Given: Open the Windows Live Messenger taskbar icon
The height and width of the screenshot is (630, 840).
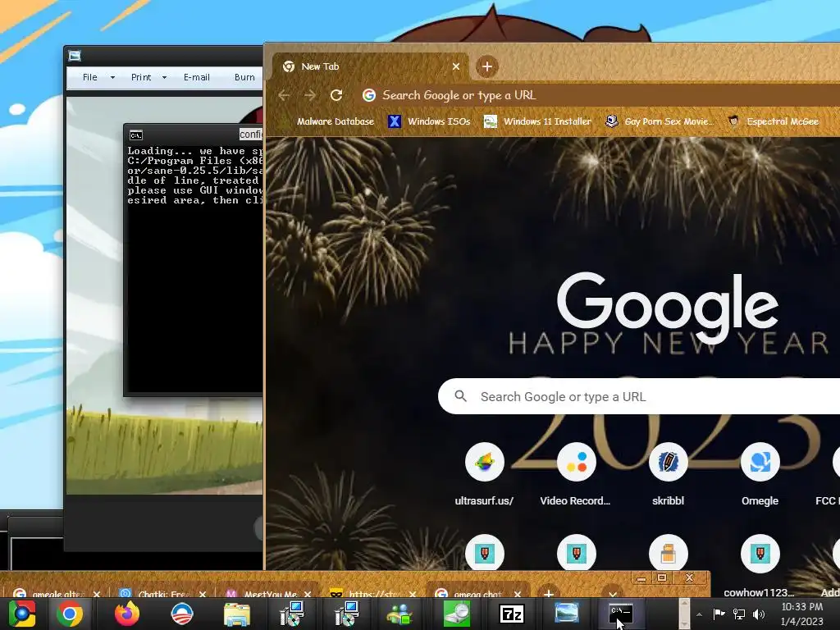Looking at the screenshot, I should (x=399, y=614).
